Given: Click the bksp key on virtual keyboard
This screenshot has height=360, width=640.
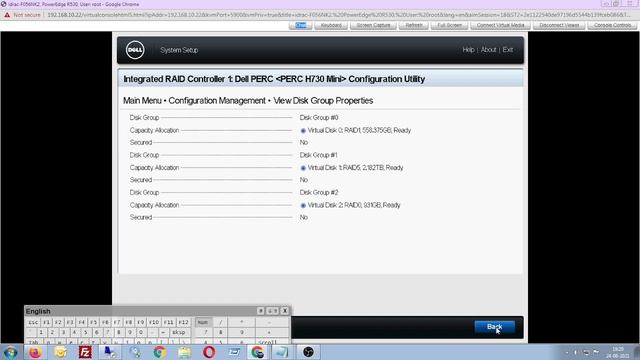Looking at the screenshot, I should tap(179, 333).
